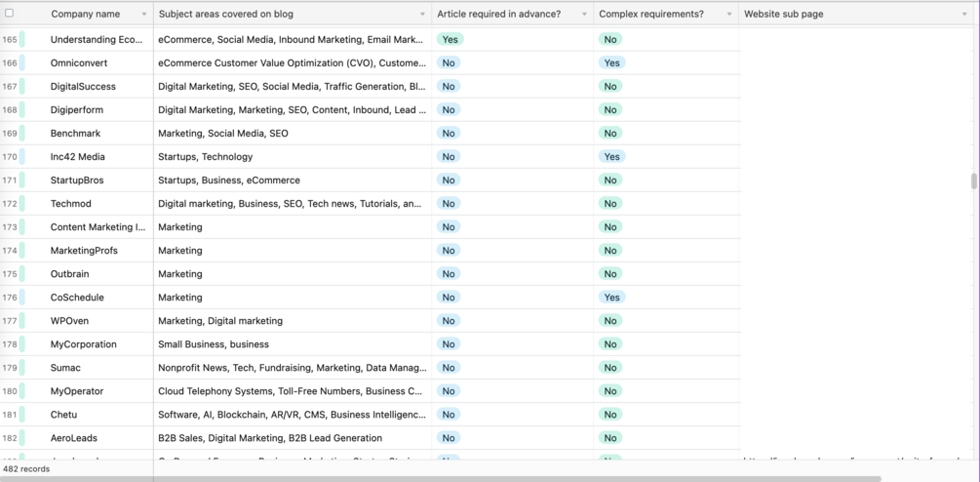Click B2B Sales, Digital Marketing subject cell
The image size is (980, 482).
click(293, 438)
